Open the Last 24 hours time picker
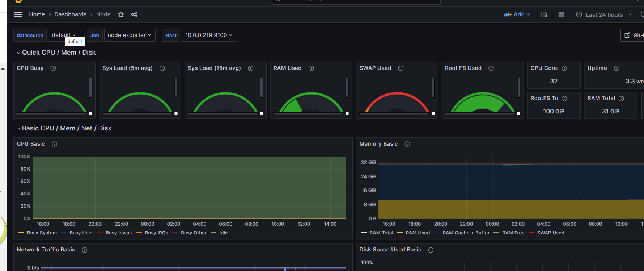The height and width of the screenshot is (271, 644). click(x=604, y=14)
